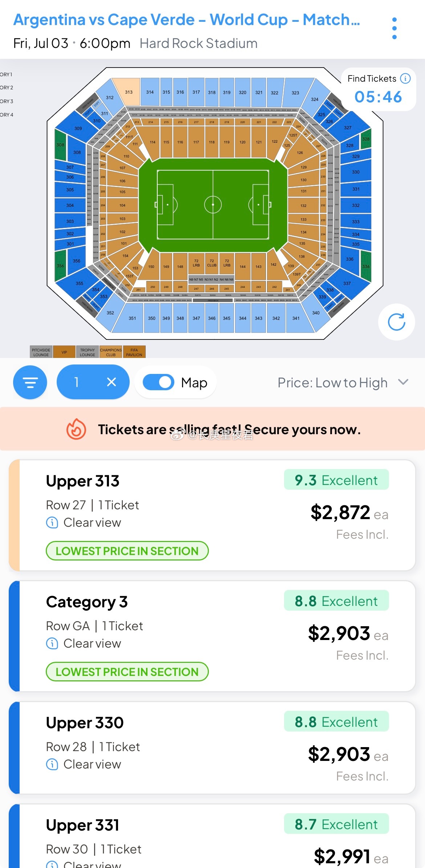Screen dimensions: 425x868
Task: Tap info icon beside Category 3 Clear view
Action: (x=52, y=644)
